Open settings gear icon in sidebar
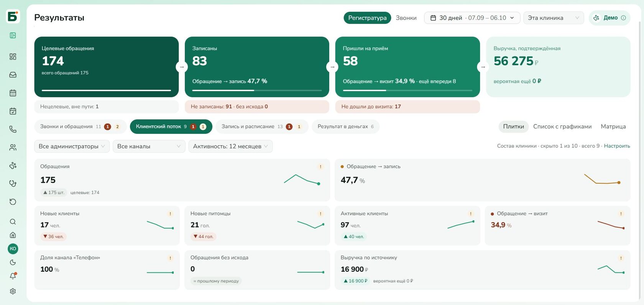Image resolution: width=644 pixels, height=305 pixels. coord(13,291)
